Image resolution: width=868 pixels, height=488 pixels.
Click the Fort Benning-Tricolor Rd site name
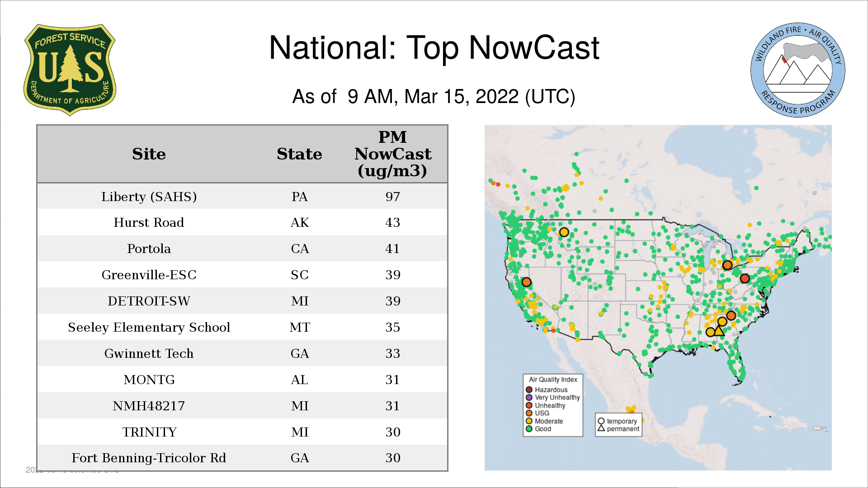point(149,458)
